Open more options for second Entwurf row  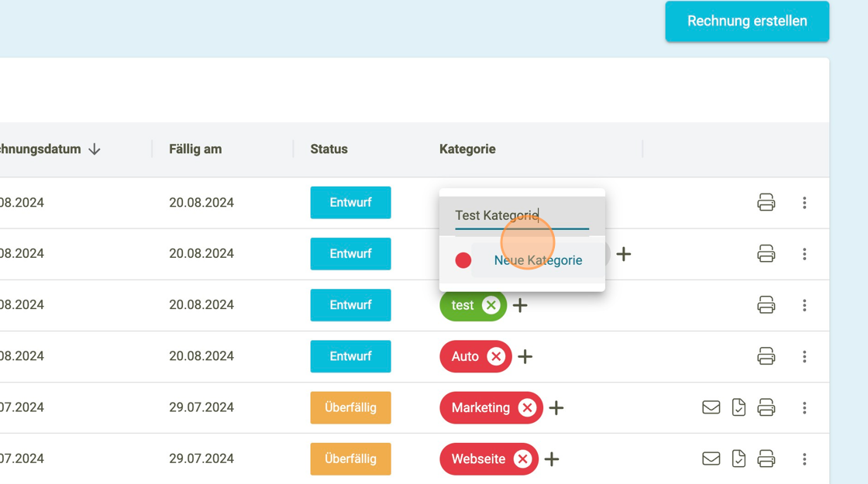804,254
